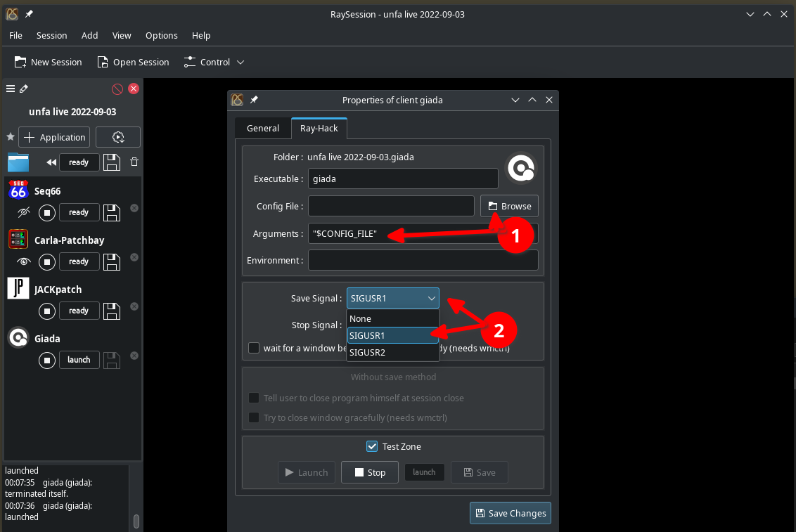Click Save Changes button
796x532 pixels.
click(x=511, y=513)
